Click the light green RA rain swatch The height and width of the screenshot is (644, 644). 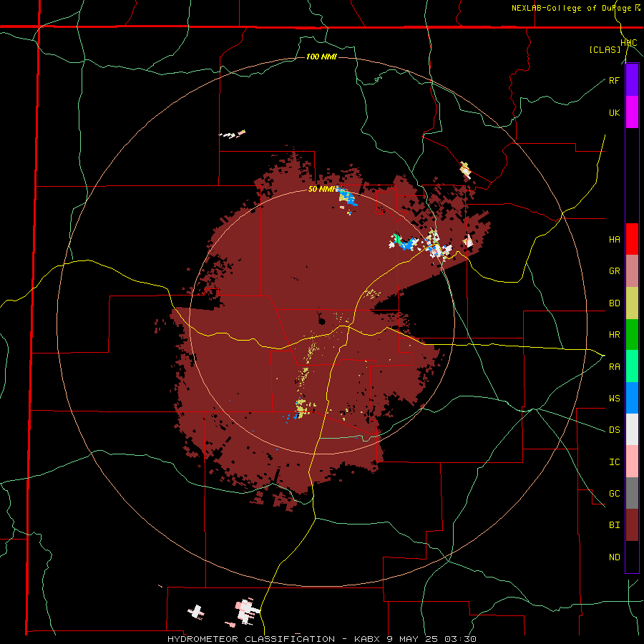632,366
